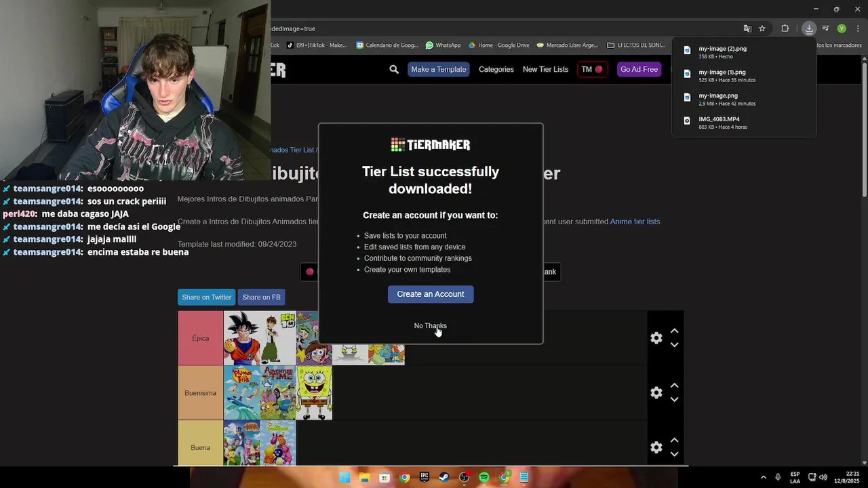Dismiss the dialog with No Thanks
Viewport: 868px width, 488px height.
(x=431, y=326)
